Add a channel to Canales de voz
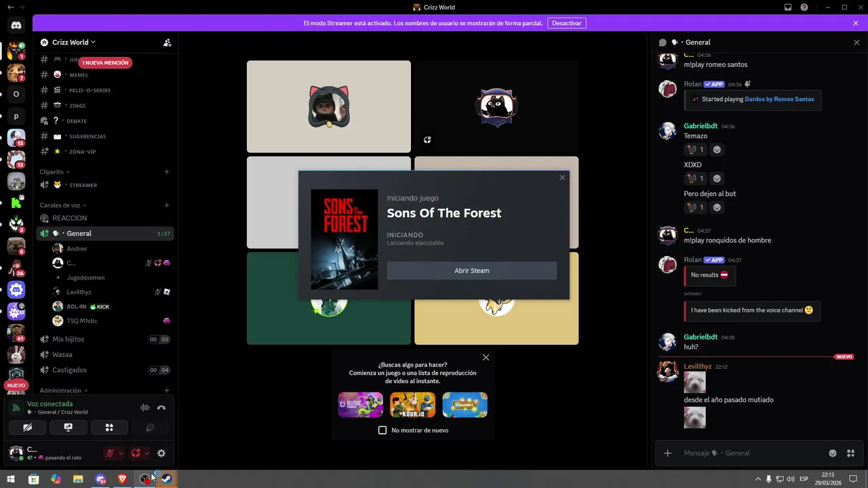 click(x=167, y=205)
